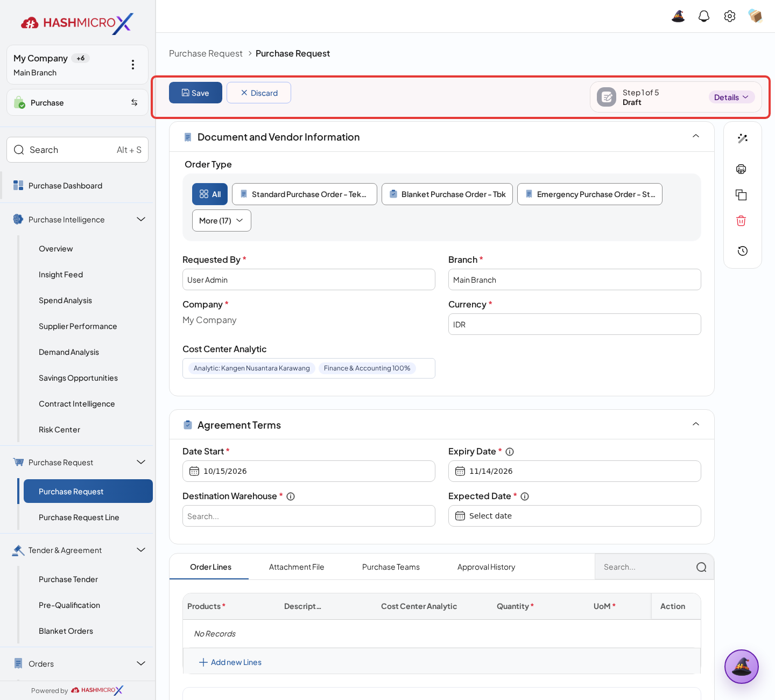Viewport: 775px width, 700px height.
Task: Choose Blanket Purchase Order type
Action: (x=447, y=194)
